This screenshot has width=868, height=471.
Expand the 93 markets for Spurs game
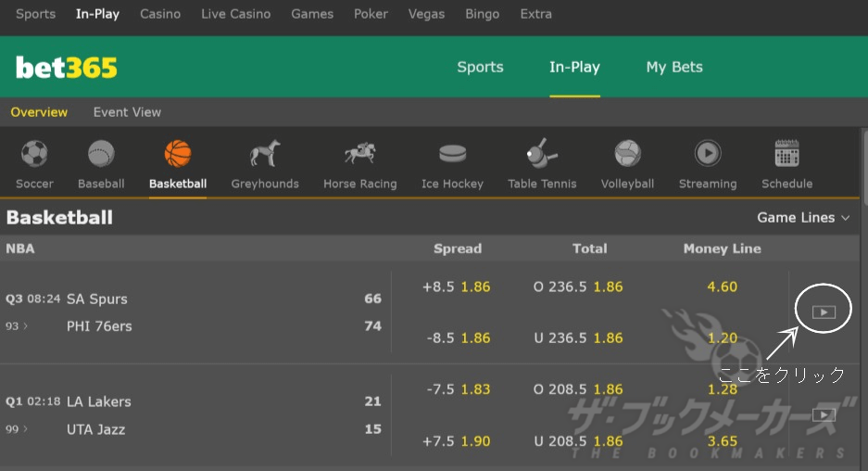pyautogui.click(x=16, y=325)
